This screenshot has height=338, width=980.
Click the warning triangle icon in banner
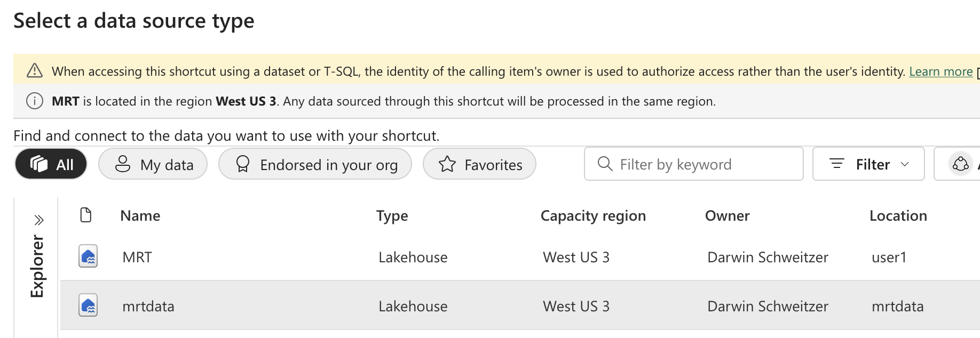click(35, 70)
